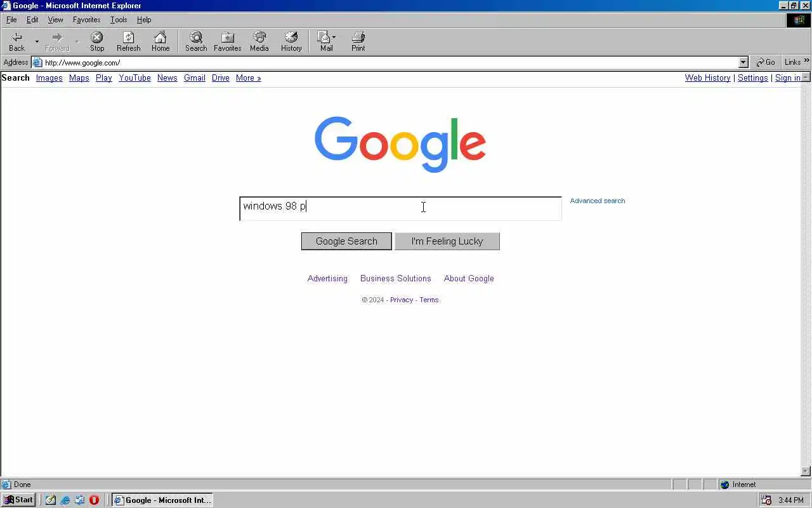The width and height of the screenshot is (812, 508).
Task: Click the Sign in link
Action: tap(787, 77)
